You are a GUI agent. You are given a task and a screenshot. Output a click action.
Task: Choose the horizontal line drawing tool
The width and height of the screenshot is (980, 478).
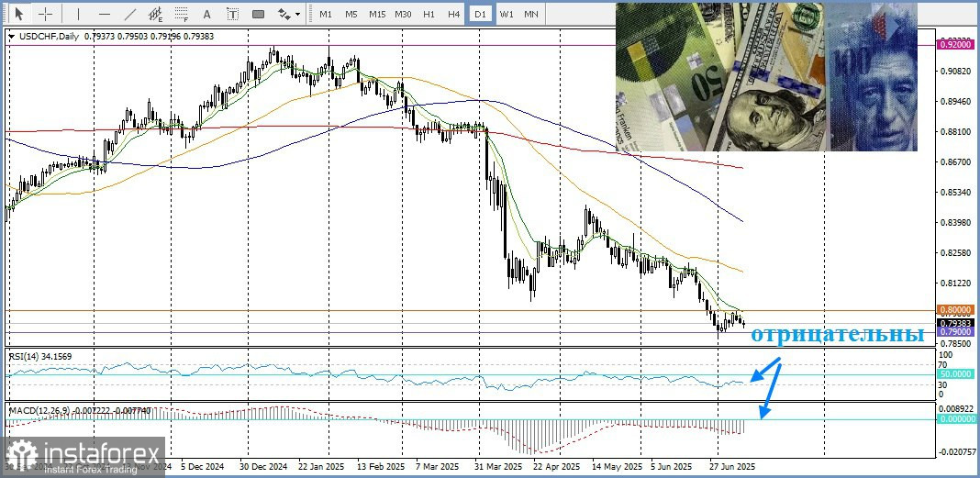point(105,13)
